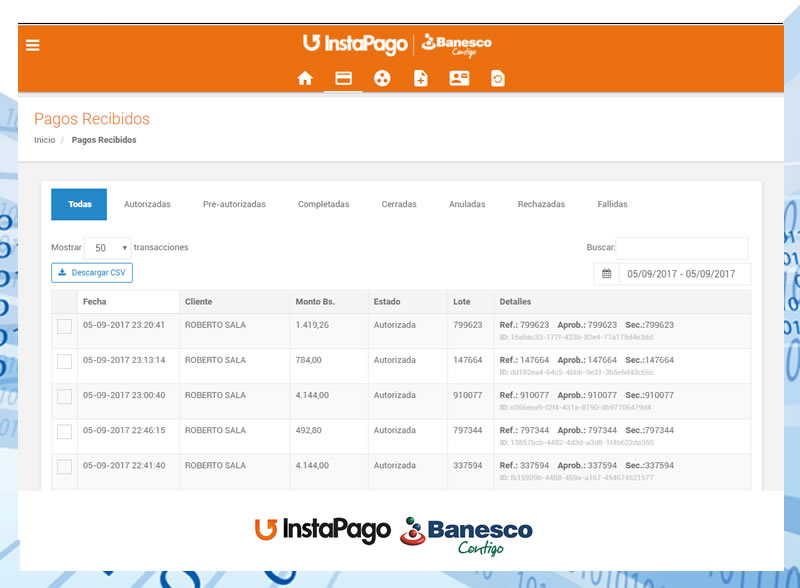800x588 pixels.
Task: Click 4.144,00 in the 23:00:40 row
Action: (x=312, y=395)
